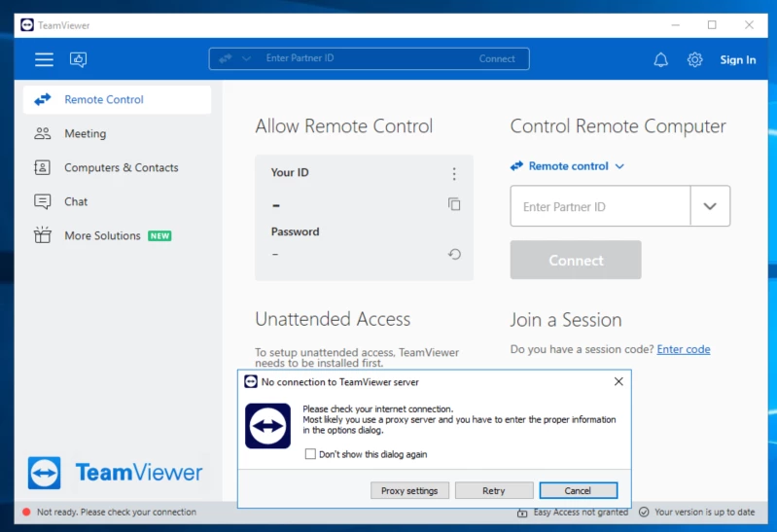
Task: Click the Enter code link
Action: coord(684,349)
